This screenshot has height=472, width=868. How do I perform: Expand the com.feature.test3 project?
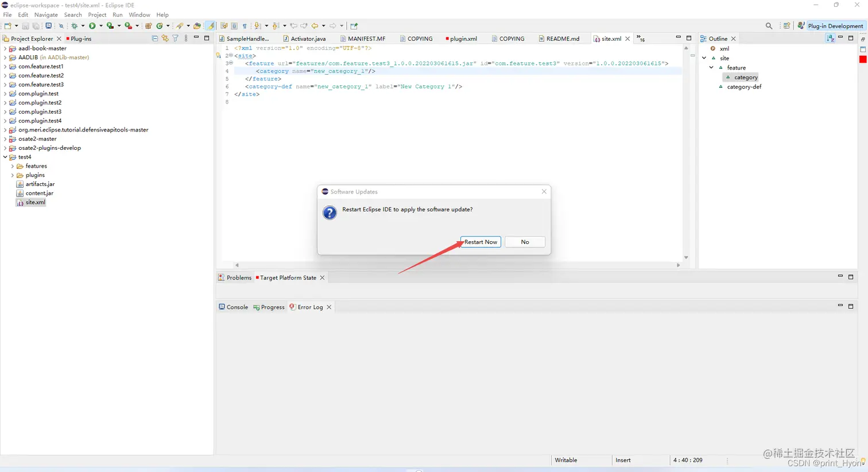point(5,84)
